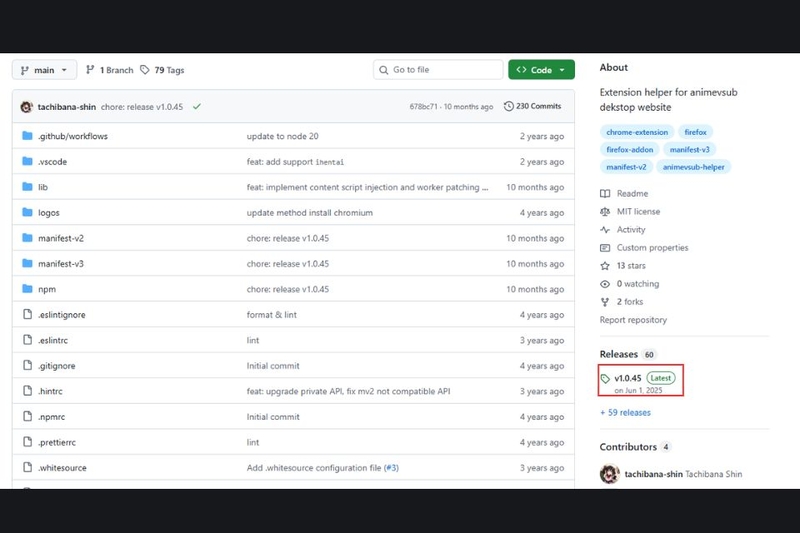Open the .github/workflows folder name
This screenshot has width=800, height=533.
[73, 136]
